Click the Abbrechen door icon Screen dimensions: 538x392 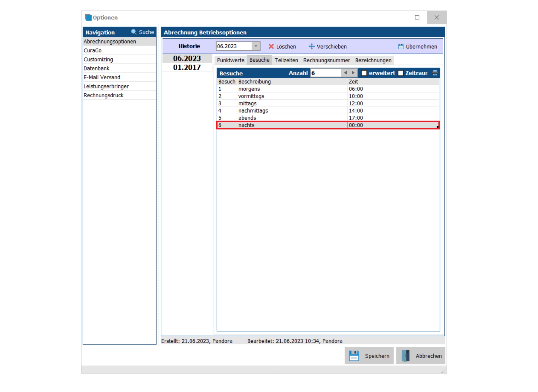405,356
